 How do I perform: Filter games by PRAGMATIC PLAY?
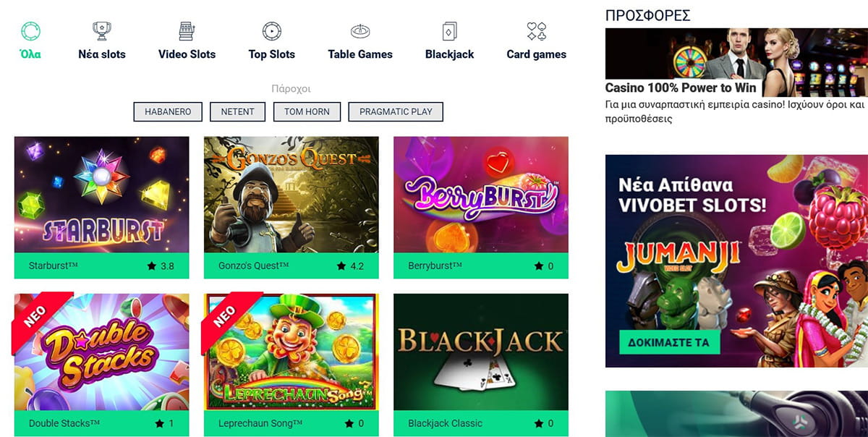396,111
